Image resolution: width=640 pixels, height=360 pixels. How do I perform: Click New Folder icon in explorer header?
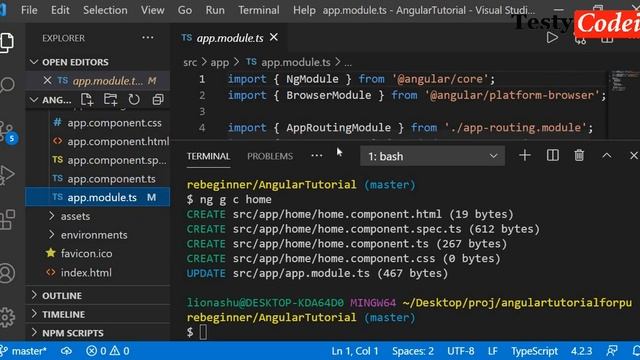pyautogui.click(x=111, y=100)
